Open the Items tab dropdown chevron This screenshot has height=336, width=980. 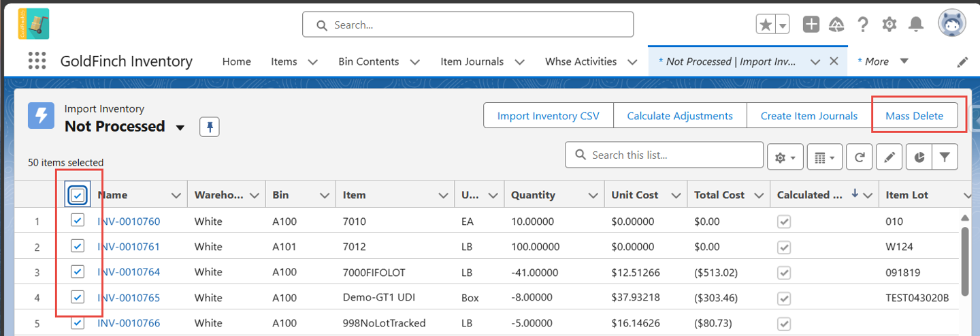[312, 61]
